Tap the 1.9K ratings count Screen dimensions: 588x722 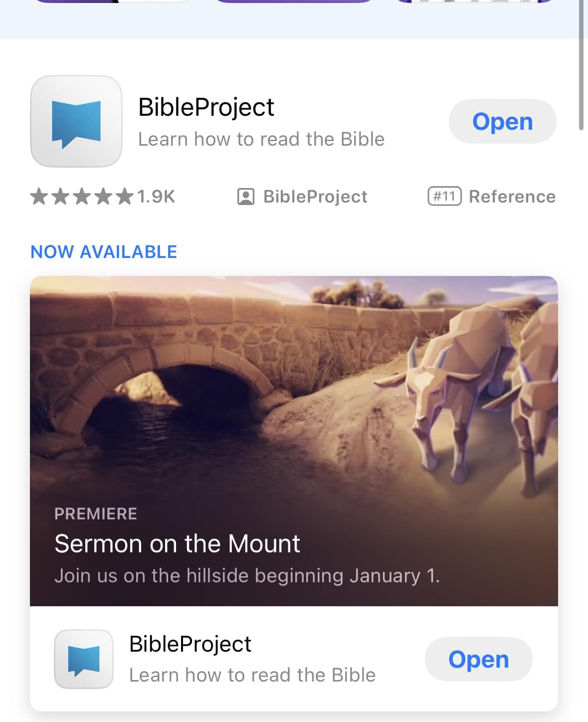pos(156,197)
